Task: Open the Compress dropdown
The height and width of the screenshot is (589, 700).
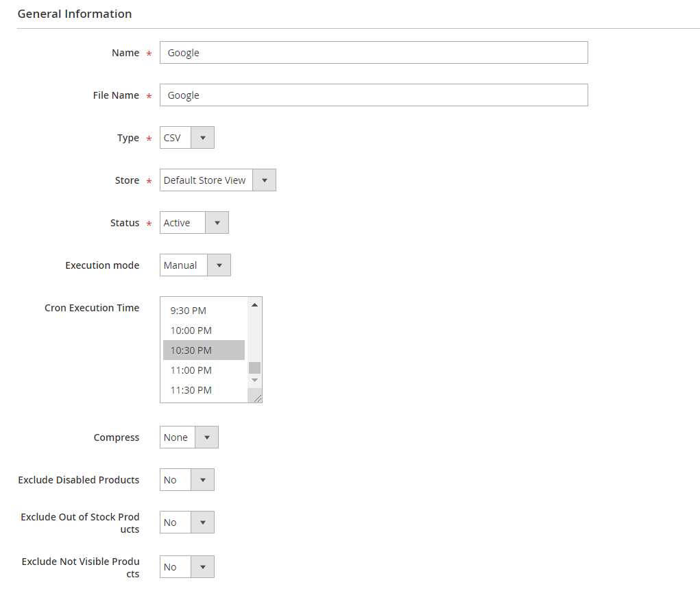Action: (189, 437)
